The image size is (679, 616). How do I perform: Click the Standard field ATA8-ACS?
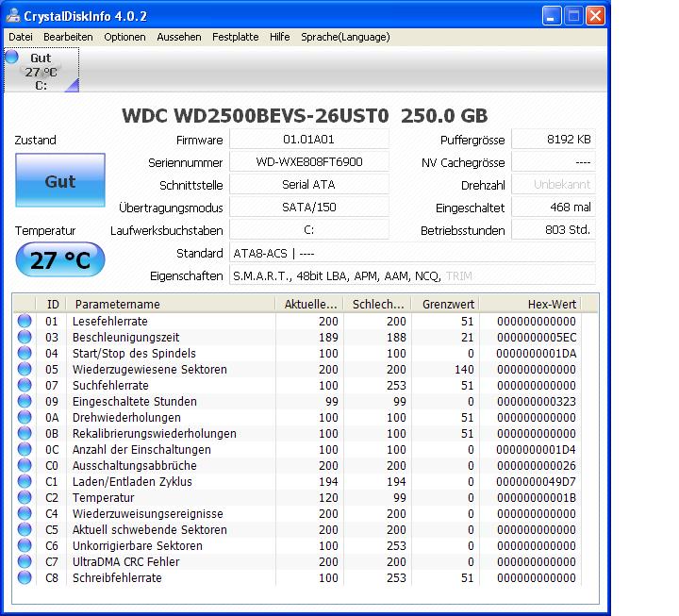(412, 253)
